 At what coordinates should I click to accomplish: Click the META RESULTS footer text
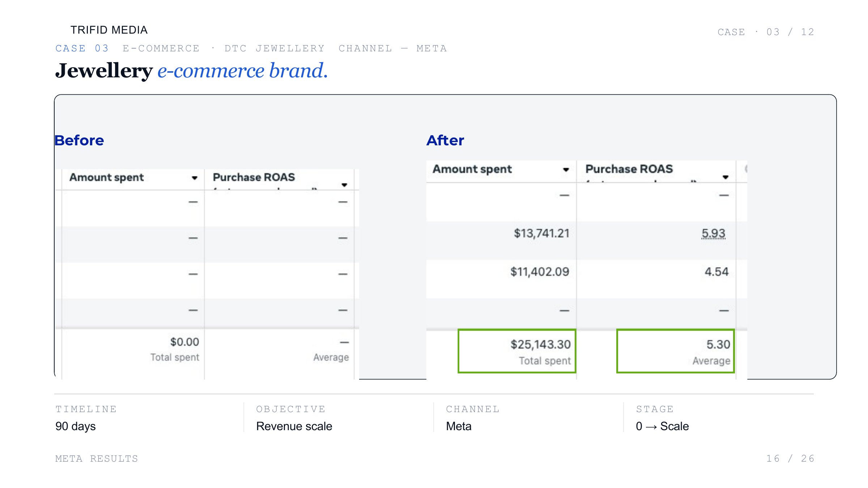point(97,459)
